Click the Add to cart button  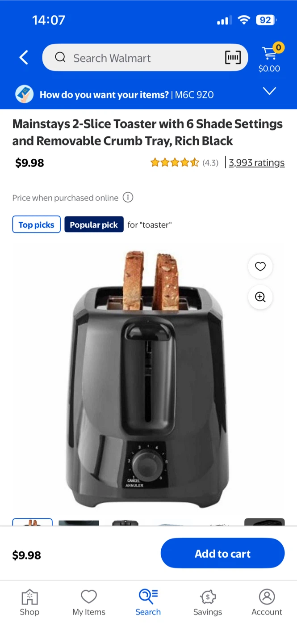[x=222, y=553]
